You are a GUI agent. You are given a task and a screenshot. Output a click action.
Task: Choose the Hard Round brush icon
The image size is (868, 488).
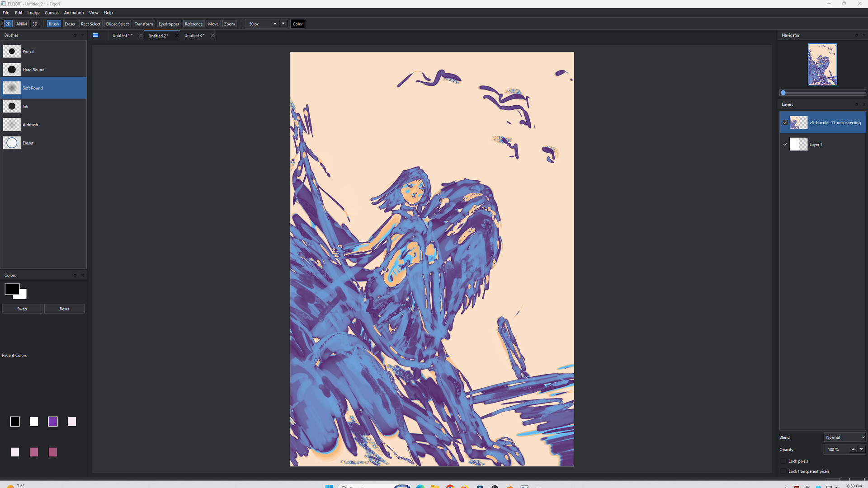pos(12,70)
